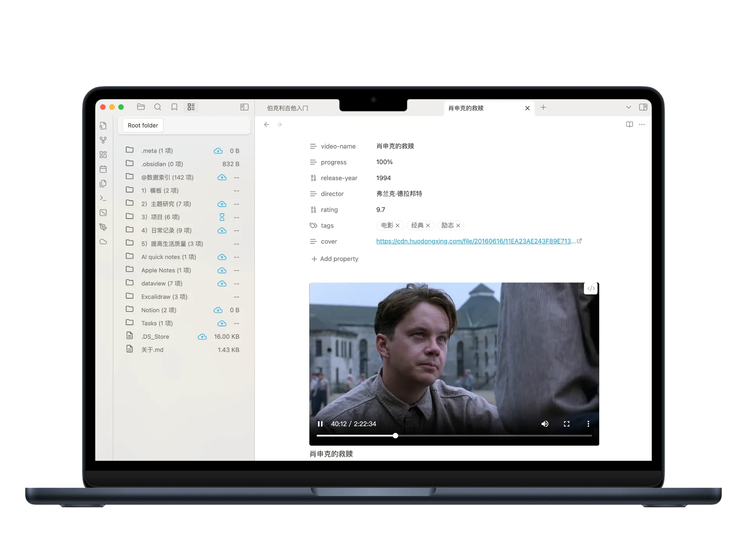The height and width of the screenshot is (560, 747).
Task: Click the video-name property value
Action: [x=395, y=146]
